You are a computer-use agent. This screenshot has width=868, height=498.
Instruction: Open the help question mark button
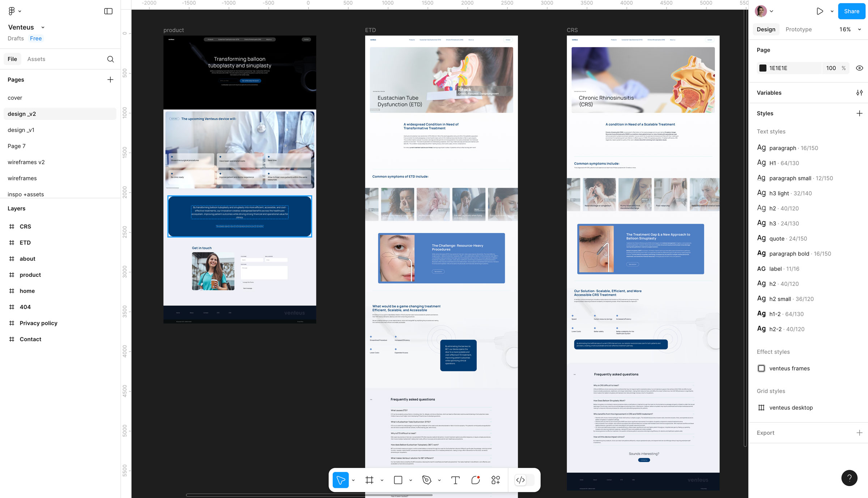(x=849, y=478)
